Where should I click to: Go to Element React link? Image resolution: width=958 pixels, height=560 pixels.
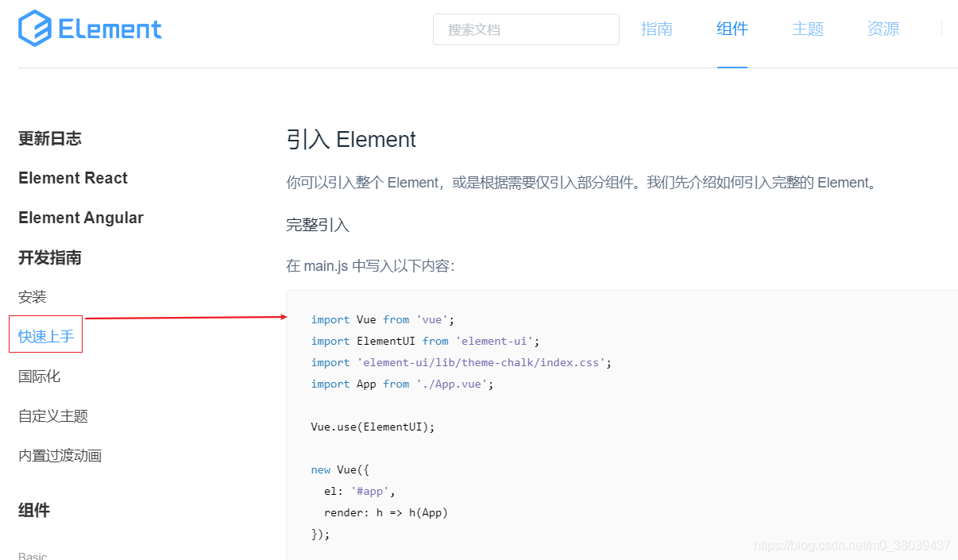[x=73, y=178]
